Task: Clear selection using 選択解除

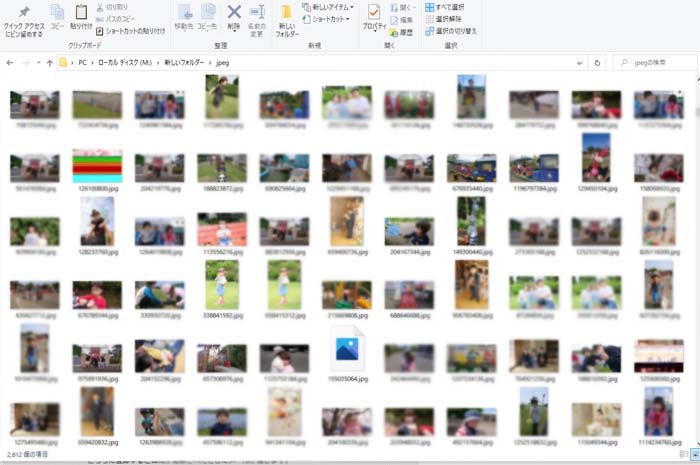Action: tap(443, 19)
